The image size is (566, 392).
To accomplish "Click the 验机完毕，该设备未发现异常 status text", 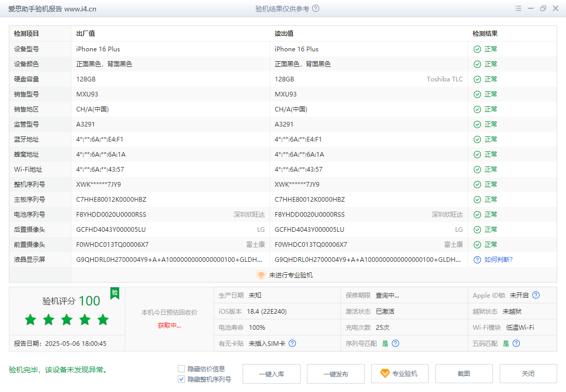I will (x=59, y=370).
